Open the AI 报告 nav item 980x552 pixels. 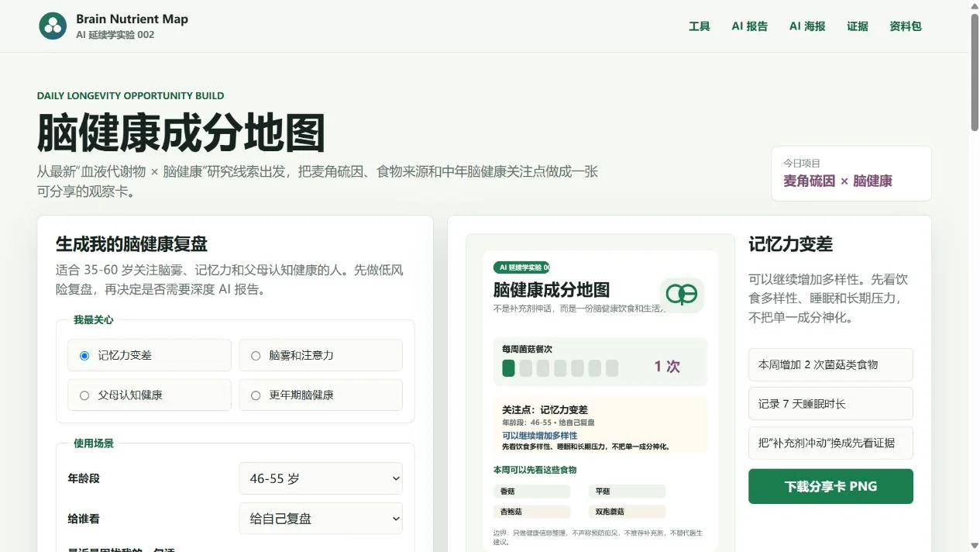750,26
